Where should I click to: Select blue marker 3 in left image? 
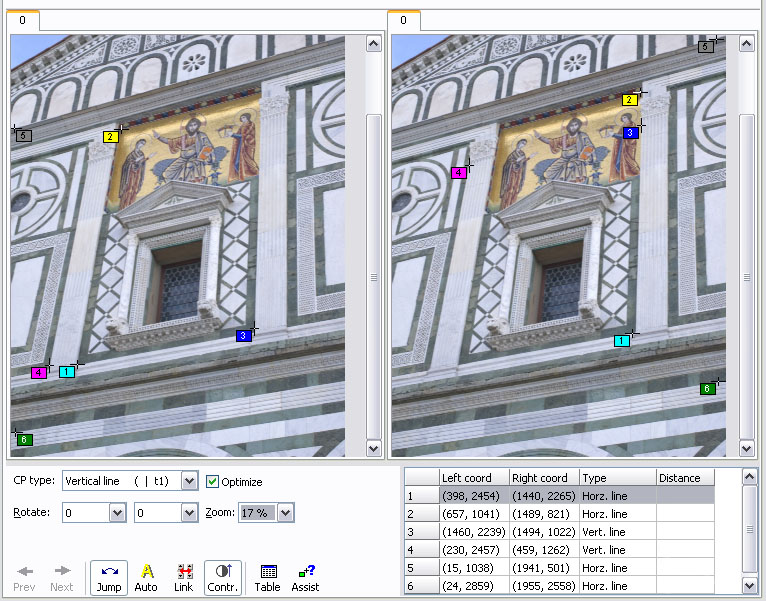[x=243, y=336]
